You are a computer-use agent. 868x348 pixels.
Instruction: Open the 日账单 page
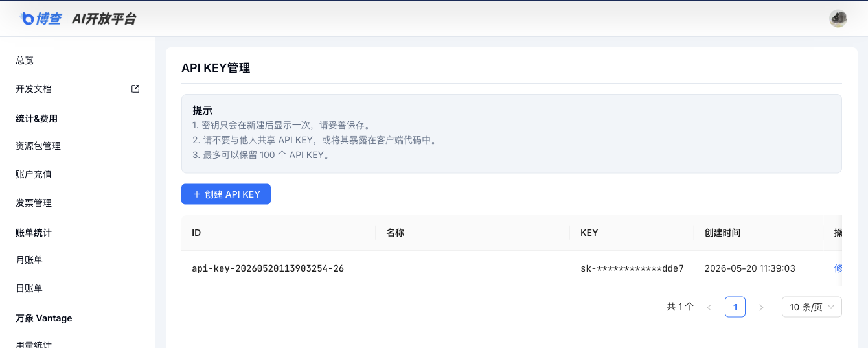pos(29,288)
